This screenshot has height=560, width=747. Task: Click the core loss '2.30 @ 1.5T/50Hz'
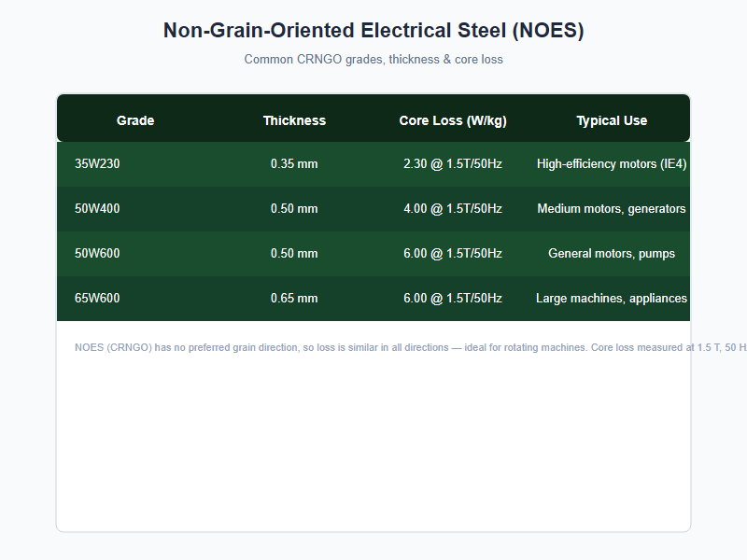[453, 164]
